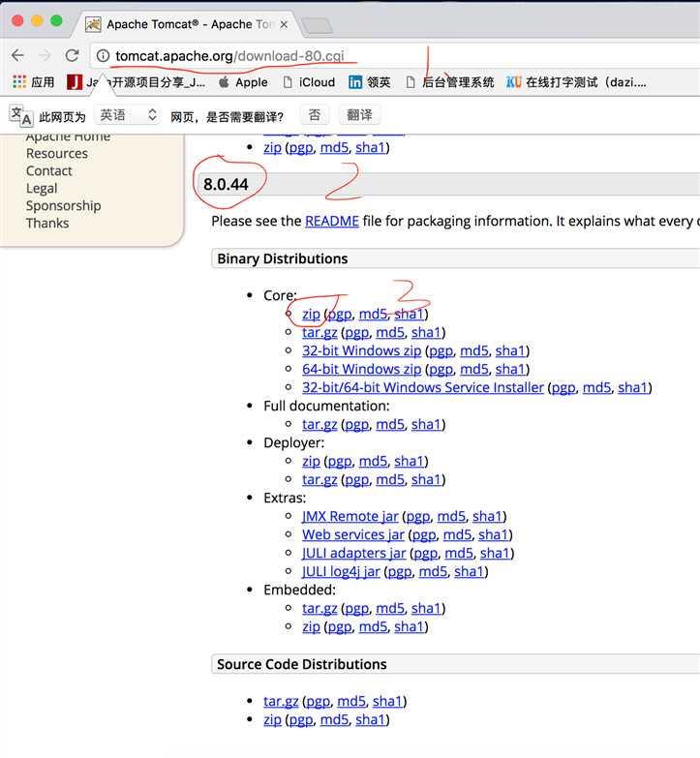
Task: Open the Apple bookmark
Action: [x=243, y=82]
